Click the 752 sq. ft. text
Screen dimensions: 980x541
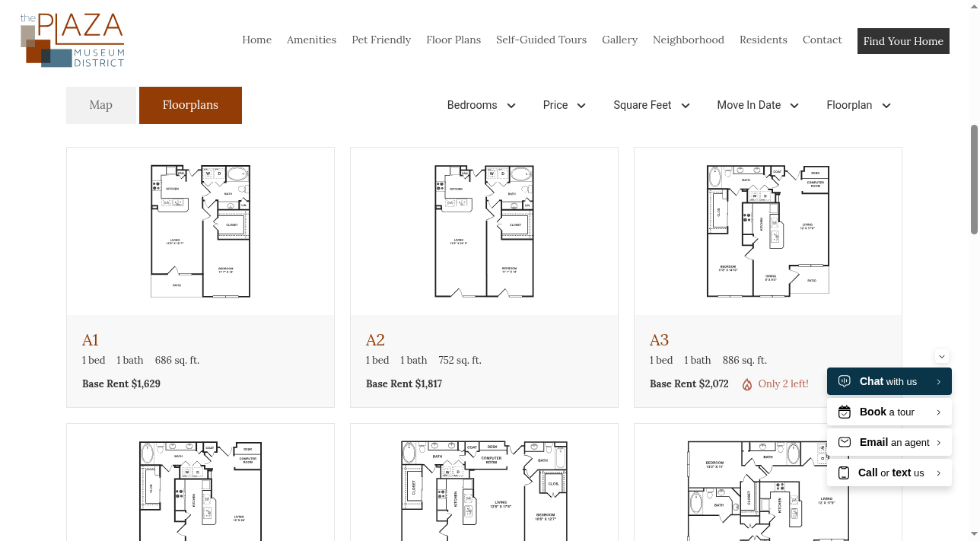click(460, 360)
